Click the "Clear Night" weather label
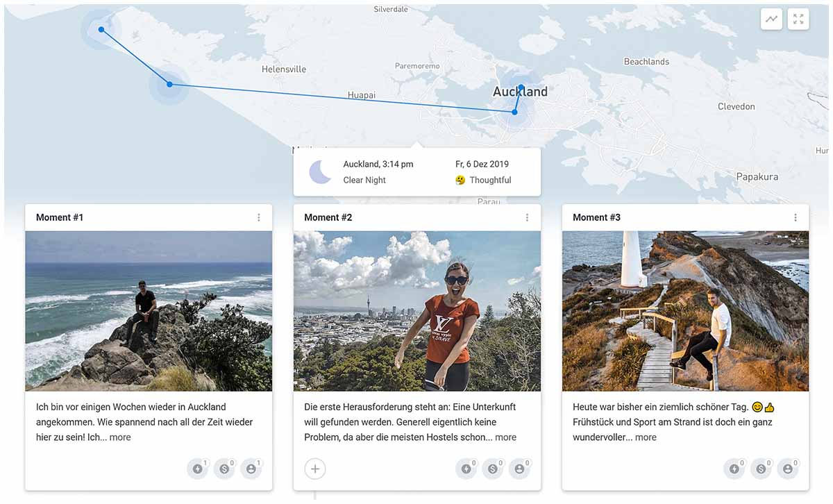This screenshot has height=504, width=833. click(x=364, y=180)
